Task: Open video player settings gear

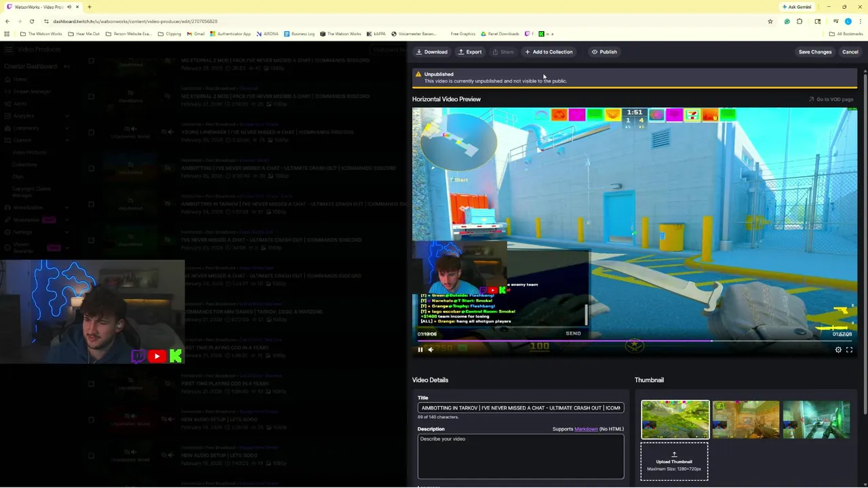Action: 838,350
